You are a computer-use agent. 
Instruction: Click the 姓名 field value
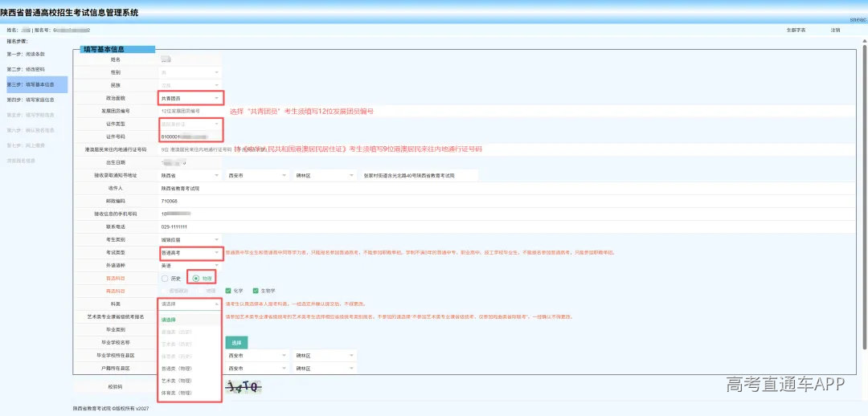[190, 59]
